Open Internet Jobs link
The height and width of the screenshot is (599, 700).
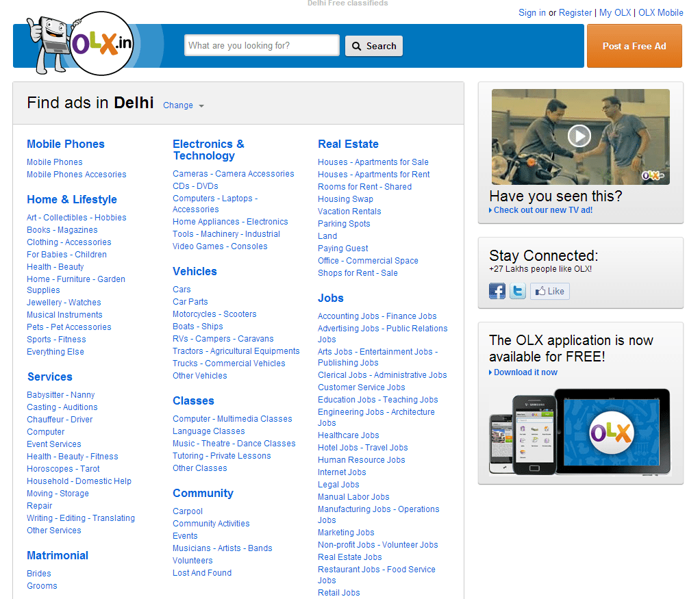coord(342,472)
